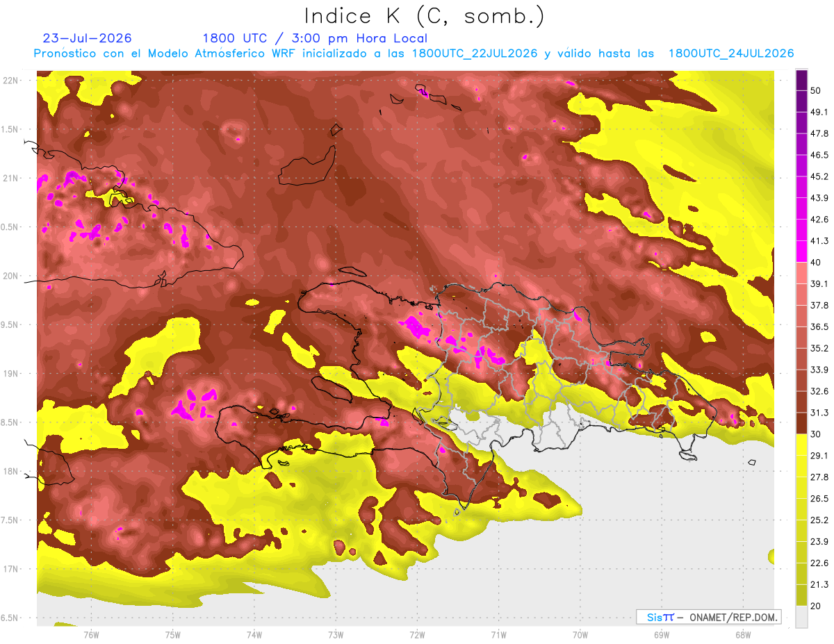834x644 pixels.
Task: Click the colorbar value "29.1"
Action: pos(819,456)
